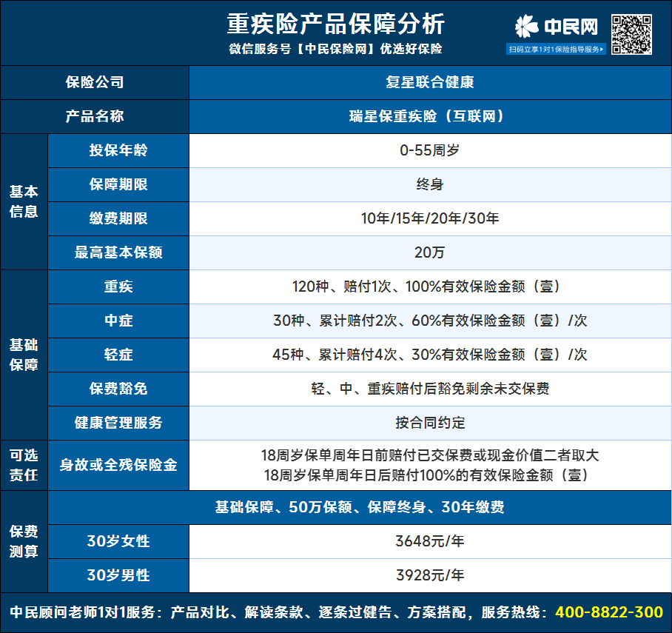
Task: Click the 保费测算 category cell
Action: pyautogui.click(x=24, y=542)
